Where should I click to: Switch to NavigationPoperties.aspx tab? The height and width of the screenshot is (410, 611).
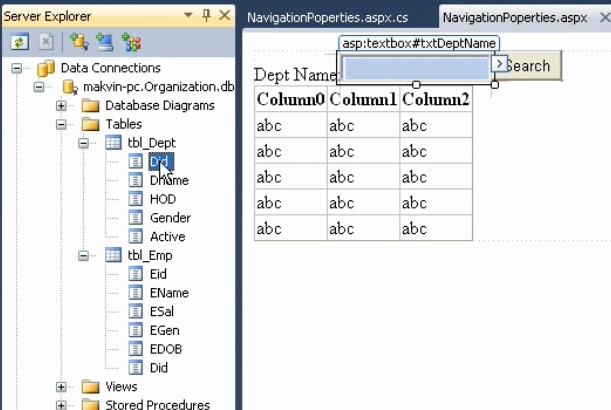(514, 16)
